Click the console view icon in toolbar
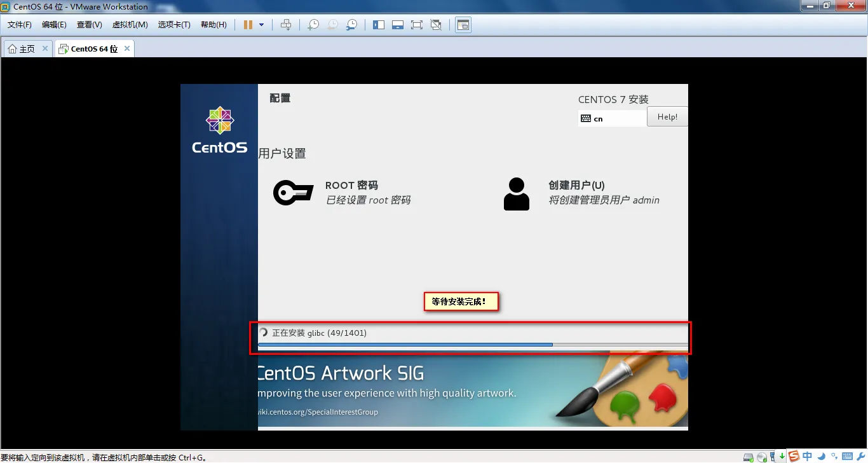The width and height of the screenshot is (868, 463). tap(463, 25)
